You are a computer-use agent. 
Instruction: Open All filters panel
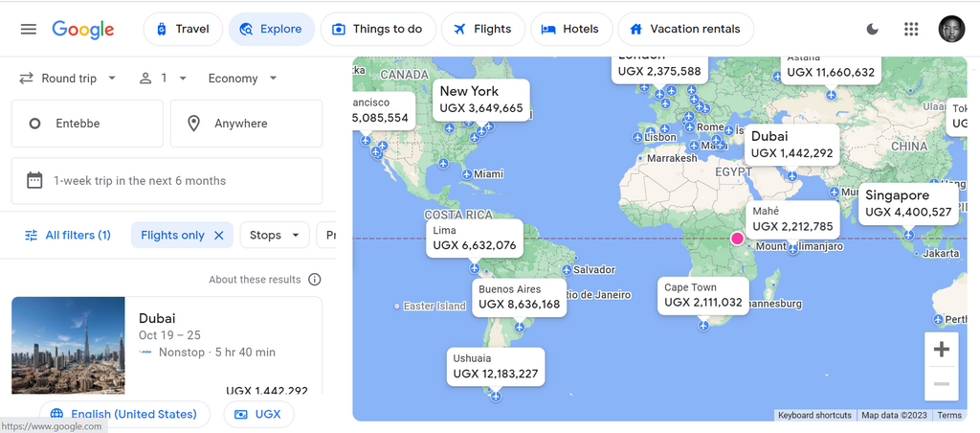pyautogui.click(x=67, y=235)
